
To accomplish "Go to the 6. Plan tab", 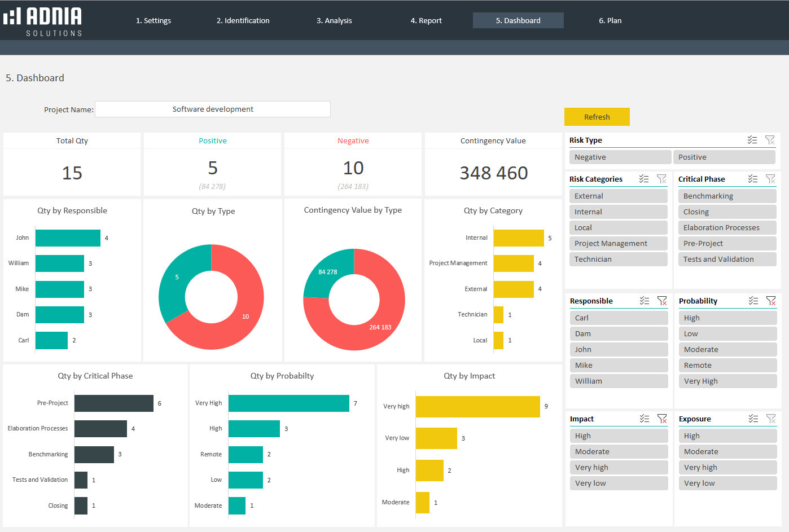I will (x=610, y=21).
